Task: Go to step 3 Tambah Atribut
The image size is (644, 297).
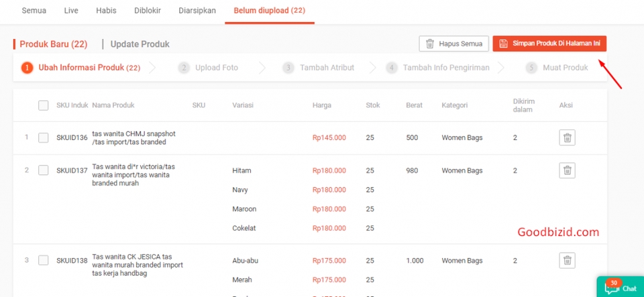Action: coord(318,68)
